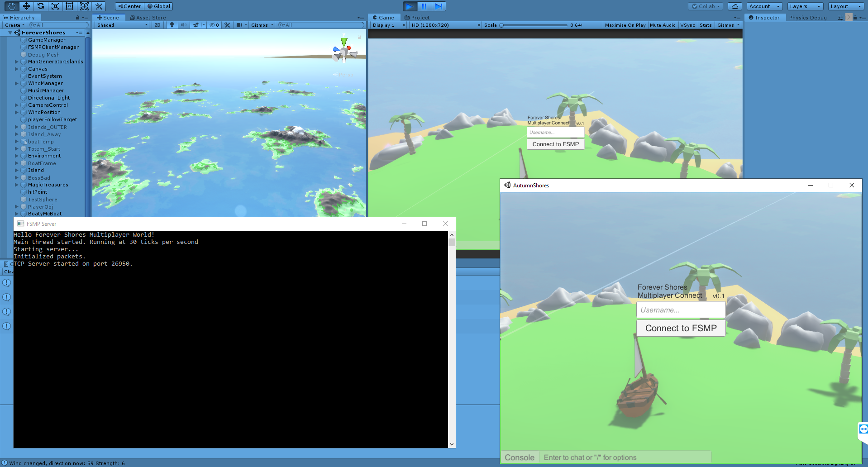Expand the MapGeneratorIslands hierarchy item
Viewport: 868px width, 467px height.
pos(17,62)
